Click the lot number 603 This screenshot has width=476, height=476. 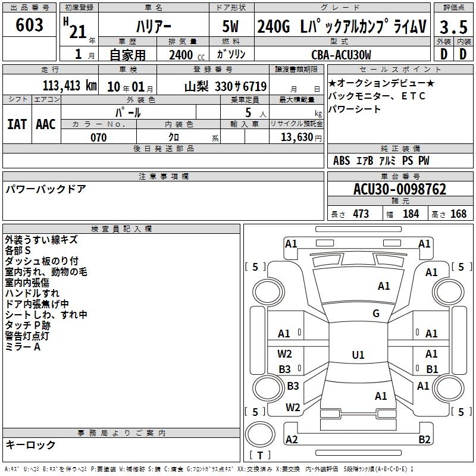[x=29, y=25]
